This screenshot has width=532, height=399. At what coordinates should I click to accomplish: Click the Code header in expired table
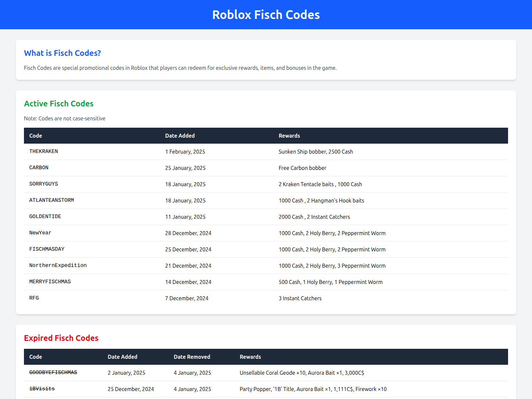click(36, 357)
